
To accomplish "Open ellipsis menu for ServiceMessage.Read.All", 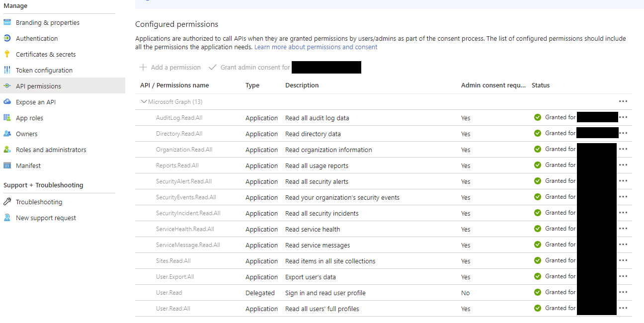I will tap(623, 244).
